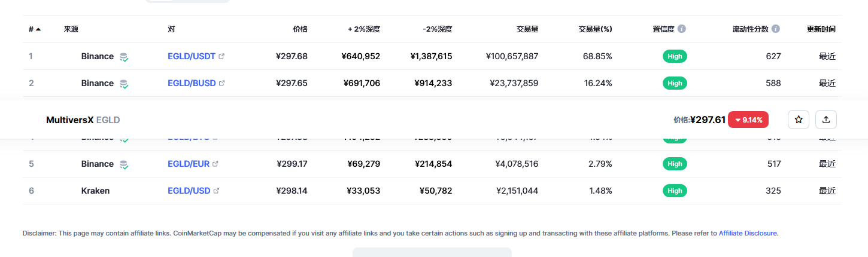Sort by 价格 column header
The height and width of the screenshot is (257, 868).
(x=300, y=29)
